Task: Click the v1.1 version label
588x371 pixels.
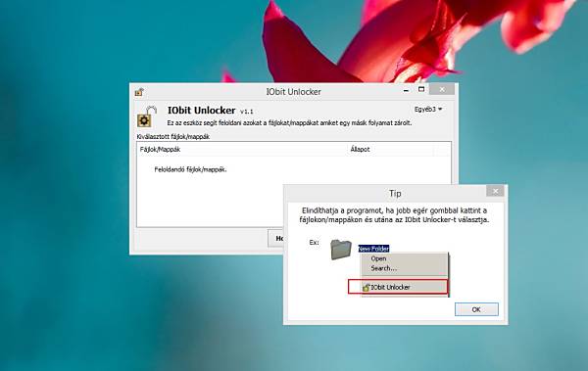Action: click(246, 112)
